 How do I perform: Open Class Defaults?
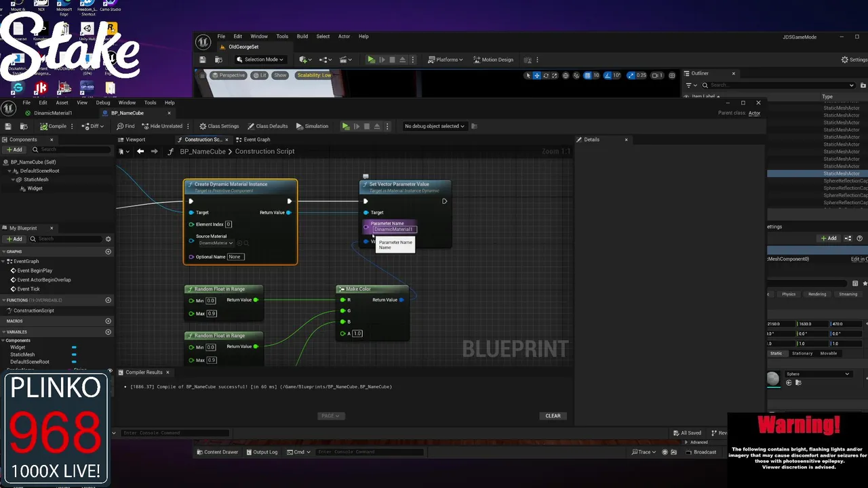(x=267, y=126)
